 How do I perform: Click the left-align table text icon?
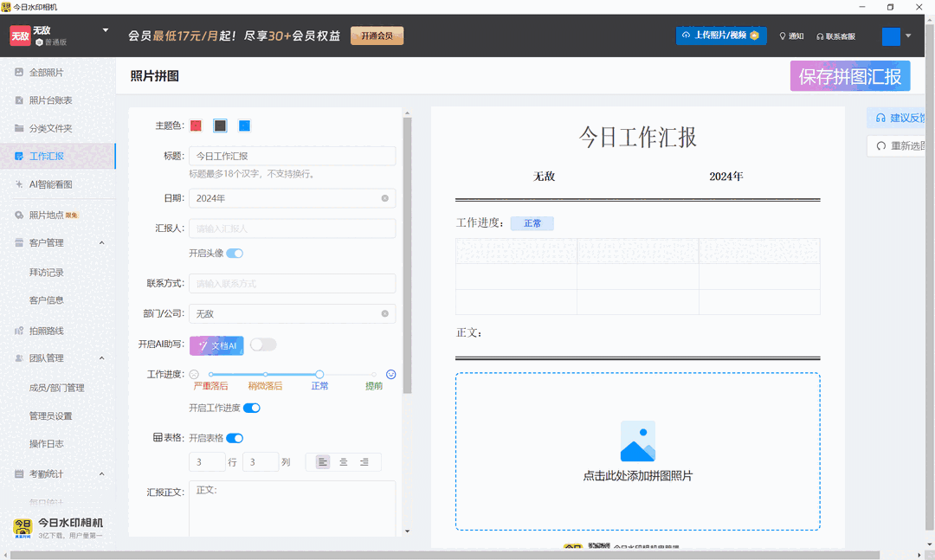[323, 462]
